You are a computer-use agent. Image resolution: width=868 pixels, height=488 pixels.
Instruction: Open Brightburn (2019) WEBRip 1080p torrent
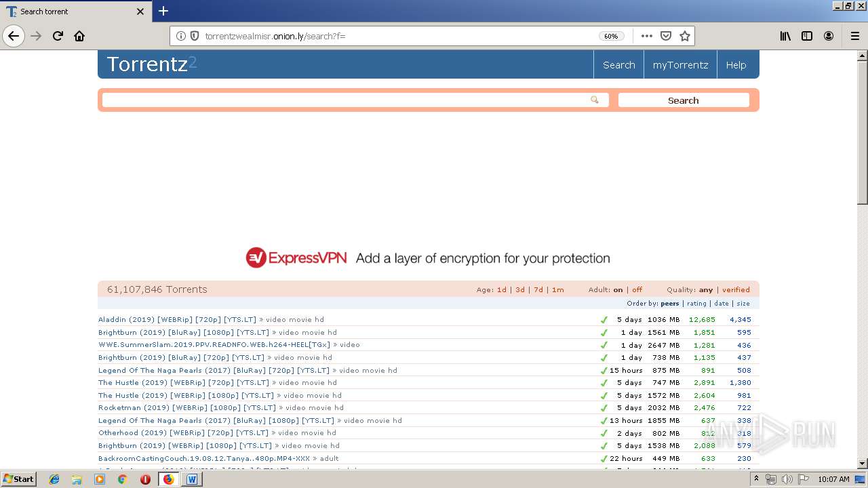[185, 445]
